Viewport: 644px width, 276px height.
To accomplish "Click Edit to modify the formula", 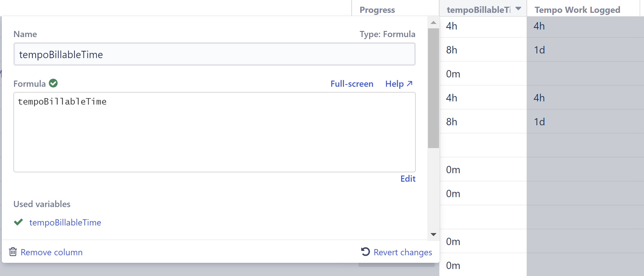I will click(x=408, y=178).
